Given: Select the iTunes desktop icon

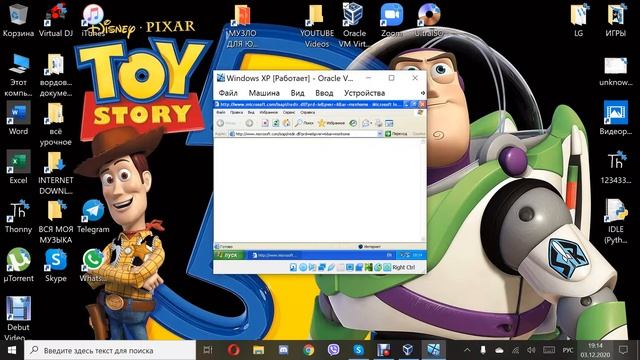Looking at the screenshot, I should (93, 20).
